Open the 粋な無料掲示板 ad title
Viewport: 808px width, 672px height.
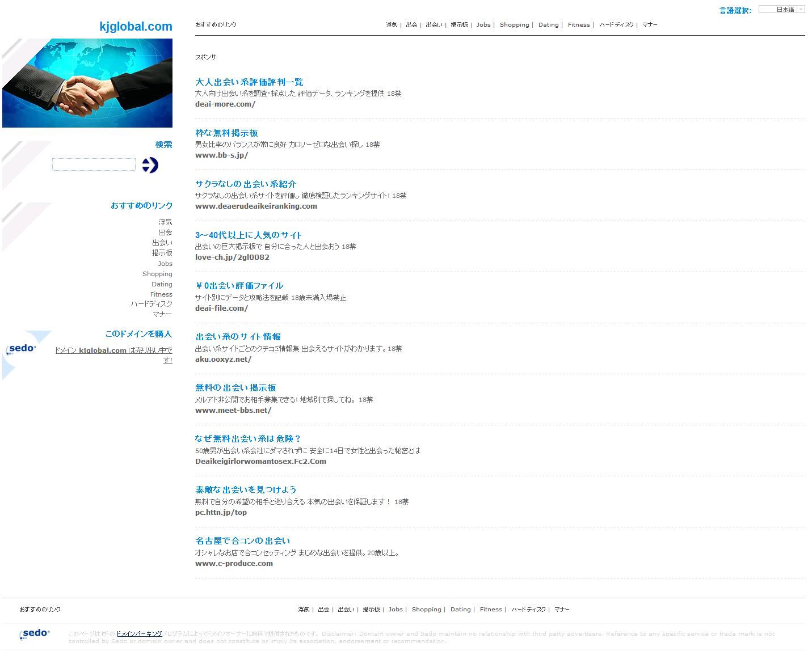pos(226,133)
